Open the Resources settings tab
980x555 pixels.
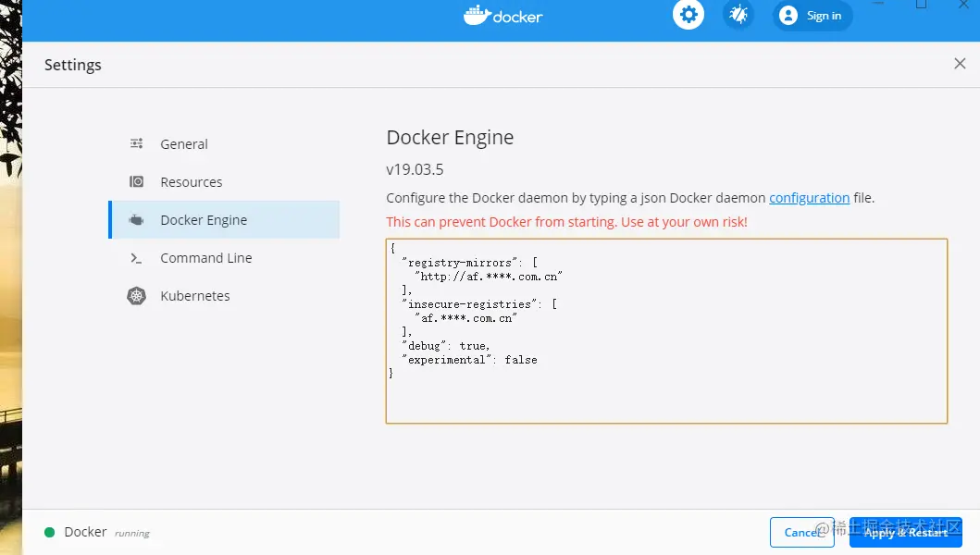(x=224, y=182)
